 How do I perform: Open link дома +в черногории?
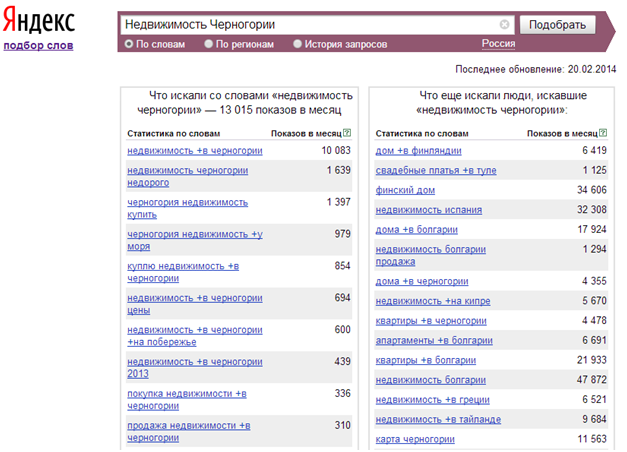coord(422,281)
